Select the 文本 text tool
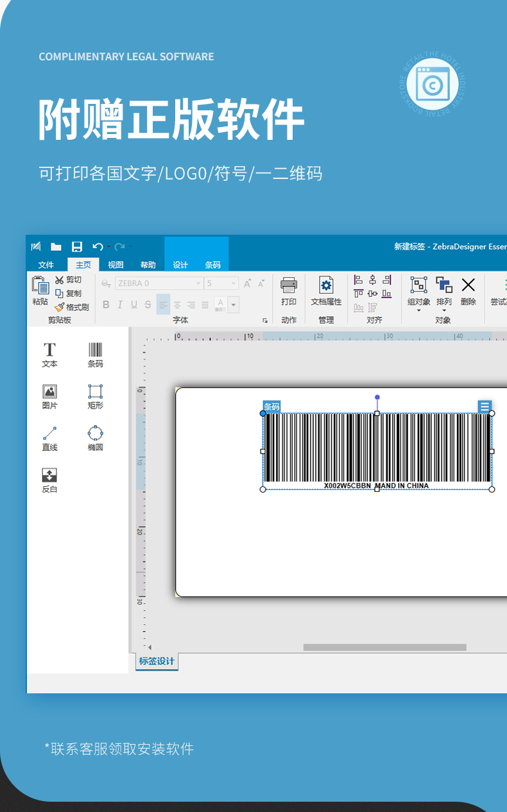Viewport: 507px width, 812px height. pos(49,355)
